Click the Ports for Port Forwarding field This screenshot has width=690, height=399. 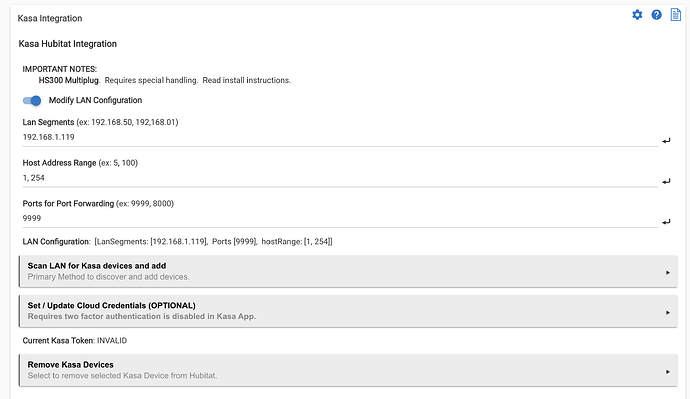340,219
